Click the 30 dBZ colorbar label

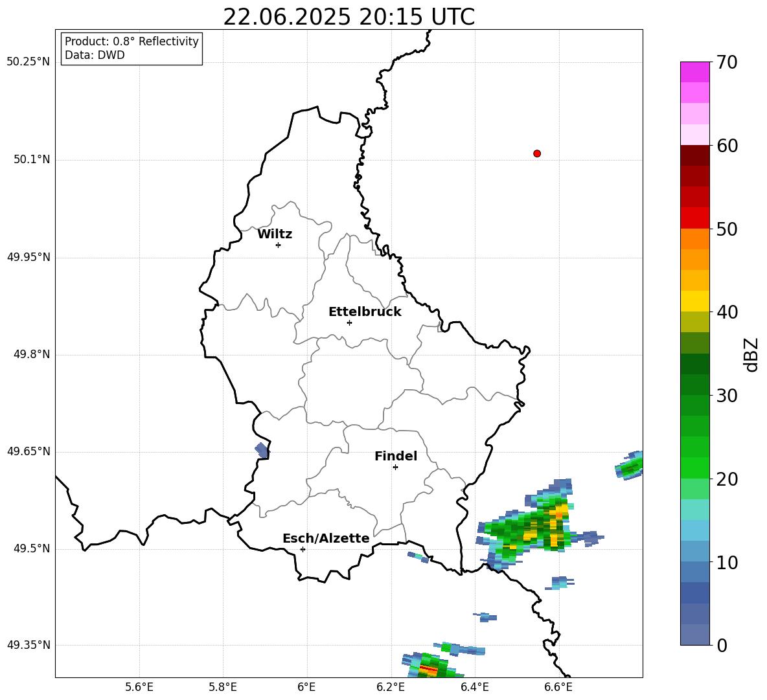point(727,396)
